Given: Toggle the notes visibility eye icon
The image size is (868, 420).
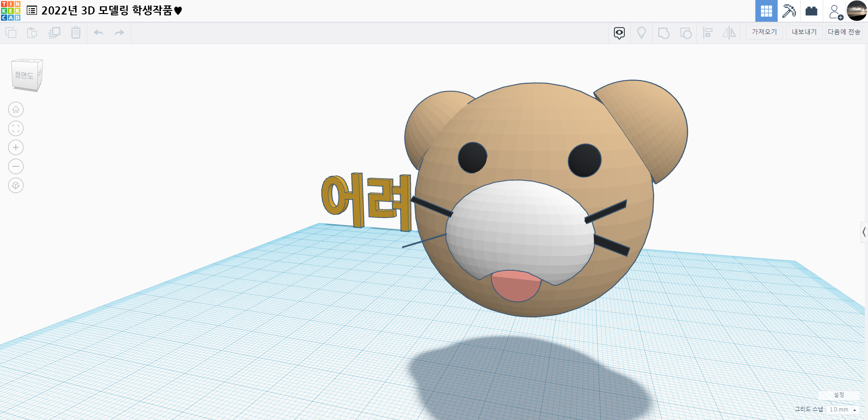Looking at the screenshot, I should [619, 33].
